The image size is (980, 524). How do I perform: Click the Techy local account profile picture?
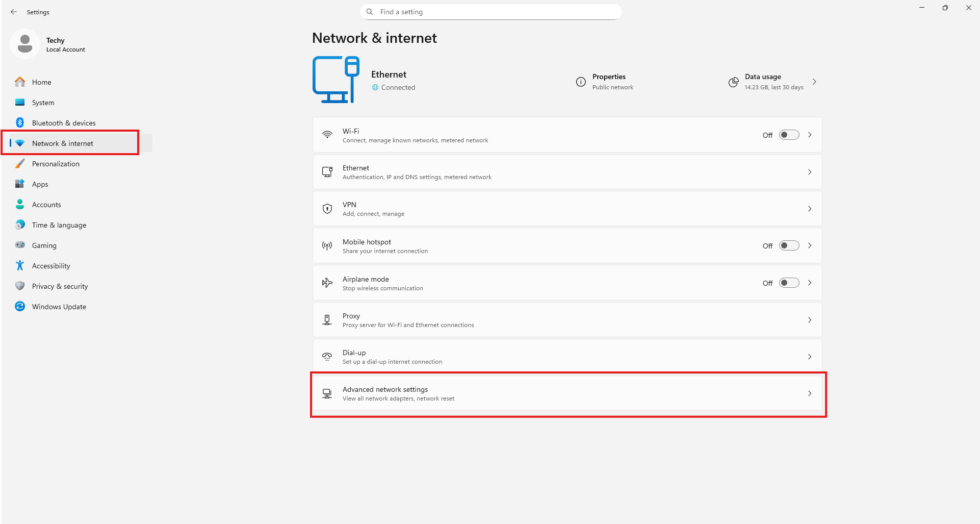(25, 44)
